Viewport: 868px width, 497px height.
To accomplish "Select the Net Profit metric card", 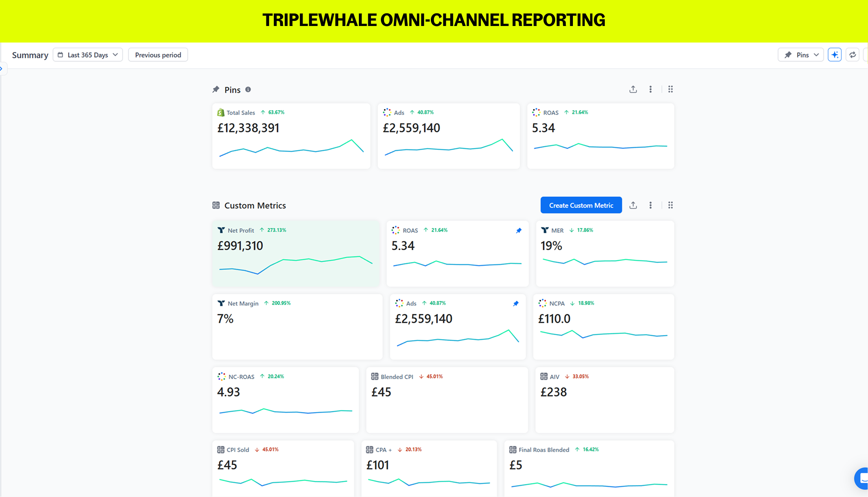I will (x=296, y=253).
